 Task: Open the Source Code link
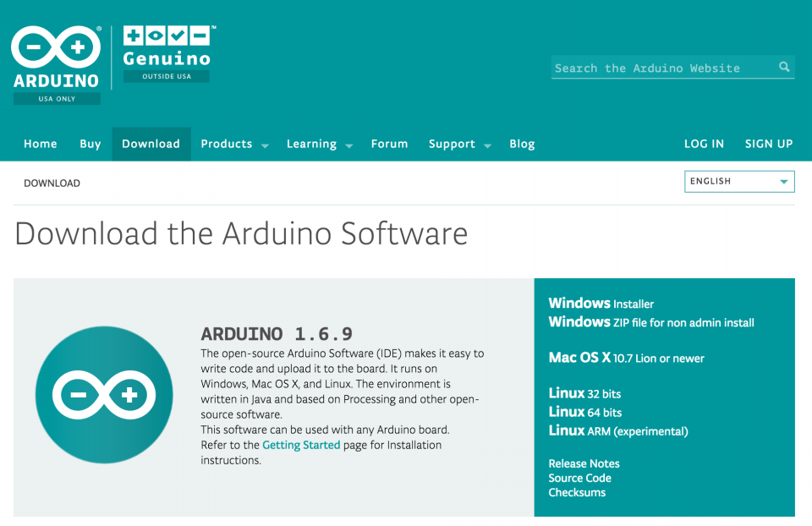579,478
